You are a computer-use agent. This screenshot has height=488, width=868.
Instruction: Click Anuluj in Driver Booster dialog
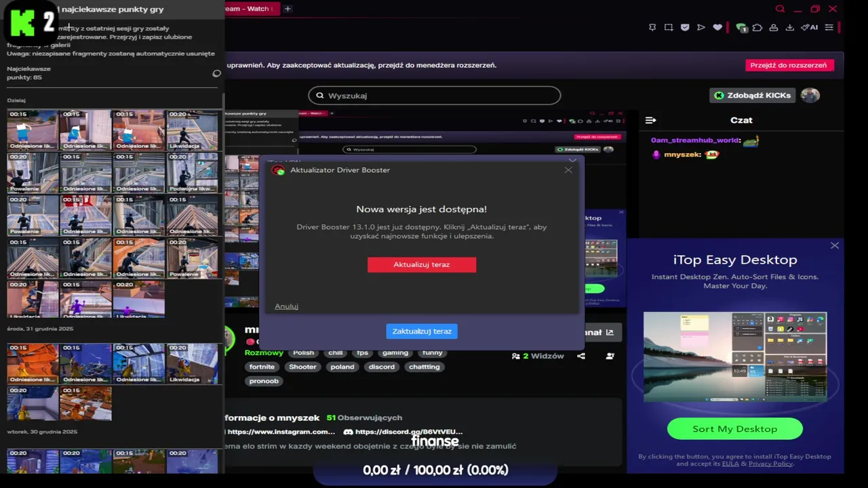286,306
